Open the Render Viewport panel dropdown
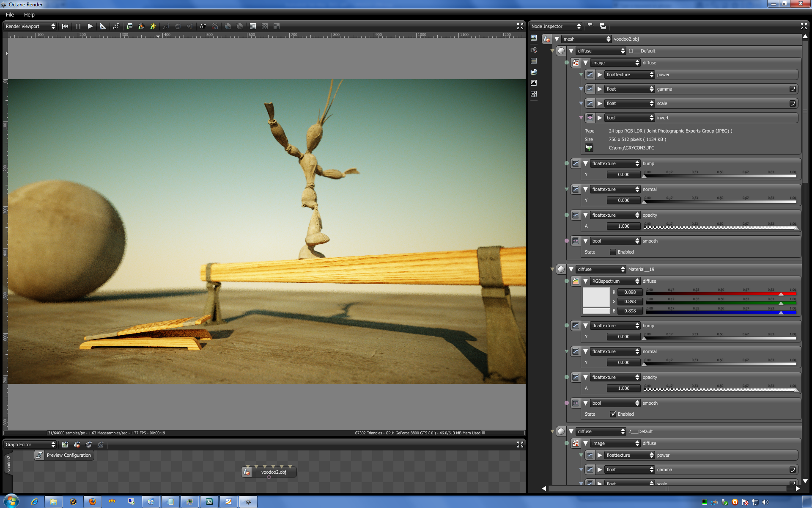This screenshot has height=508, width=812. click(x=30, y=26)
